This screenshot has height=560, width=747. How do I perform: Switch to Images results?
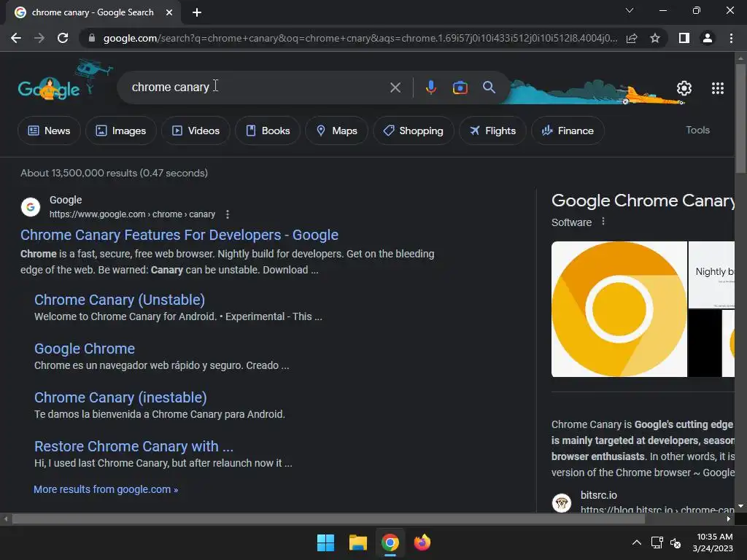click(x=121, y=131)
